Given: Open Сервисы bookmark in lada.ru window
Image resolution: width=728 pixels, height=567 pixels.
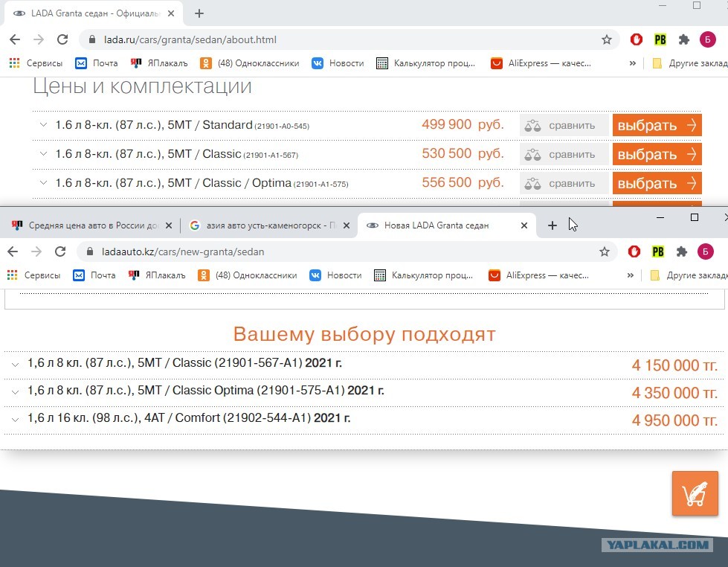Looking at the screenshot, I should pyautogui.click(x=36, y=63).
